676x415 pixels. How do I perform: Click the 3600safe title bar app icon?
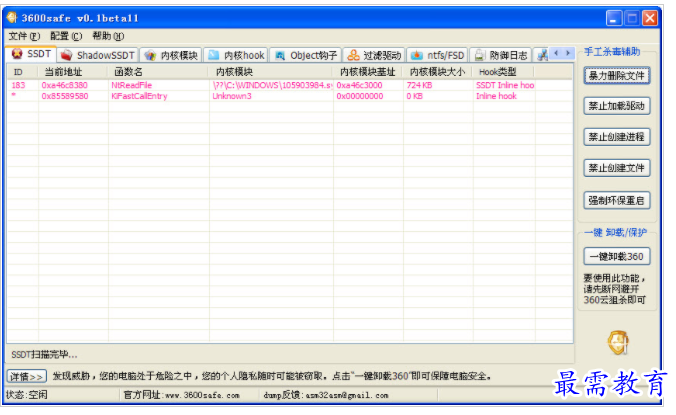pos(12,17)
